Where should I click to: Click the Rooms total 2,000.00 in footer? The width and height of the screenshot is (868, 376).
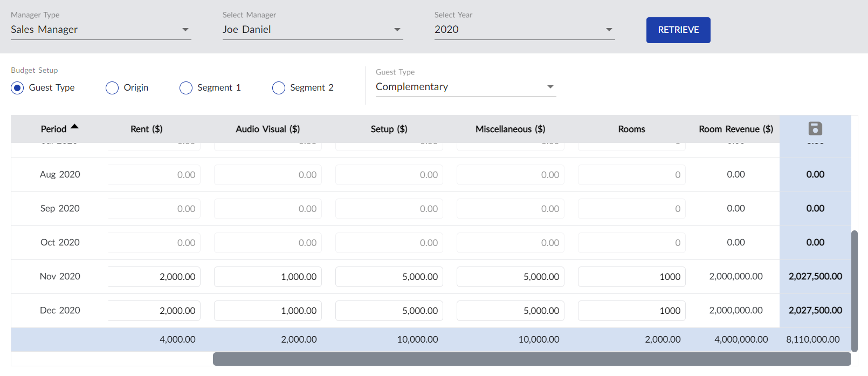[x=663, y=339]
